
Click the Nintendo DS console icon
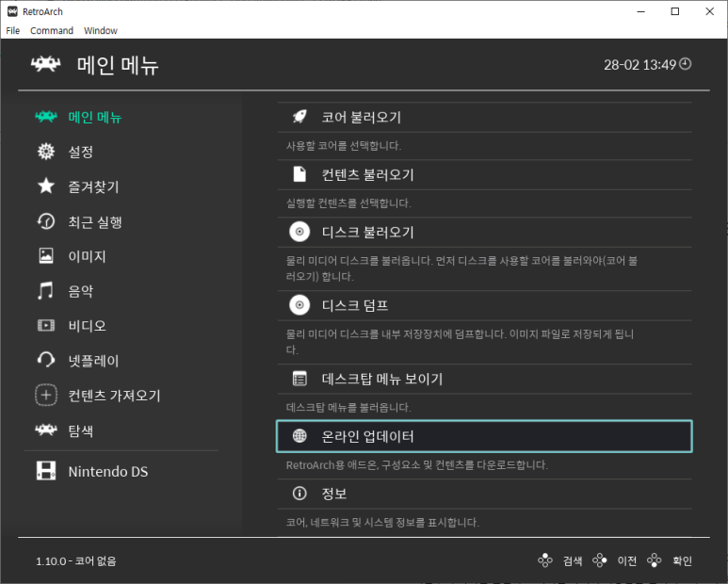click(x=46, y=471)
